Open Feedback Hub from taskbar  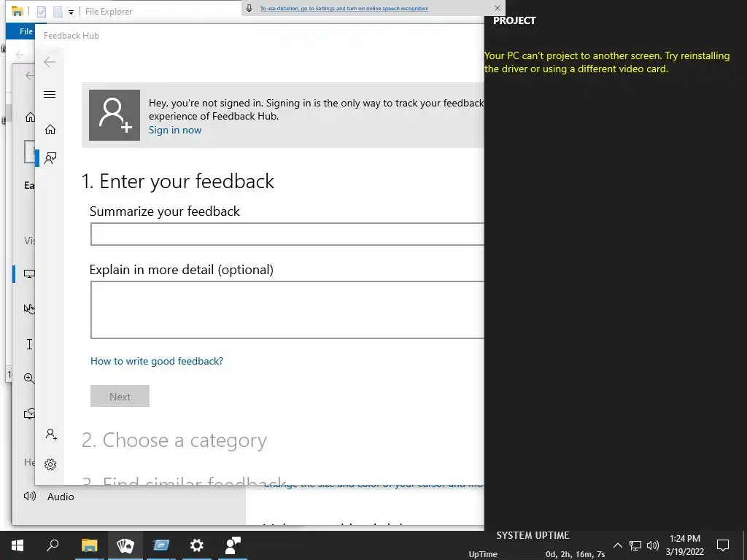(x=233, y=545)
